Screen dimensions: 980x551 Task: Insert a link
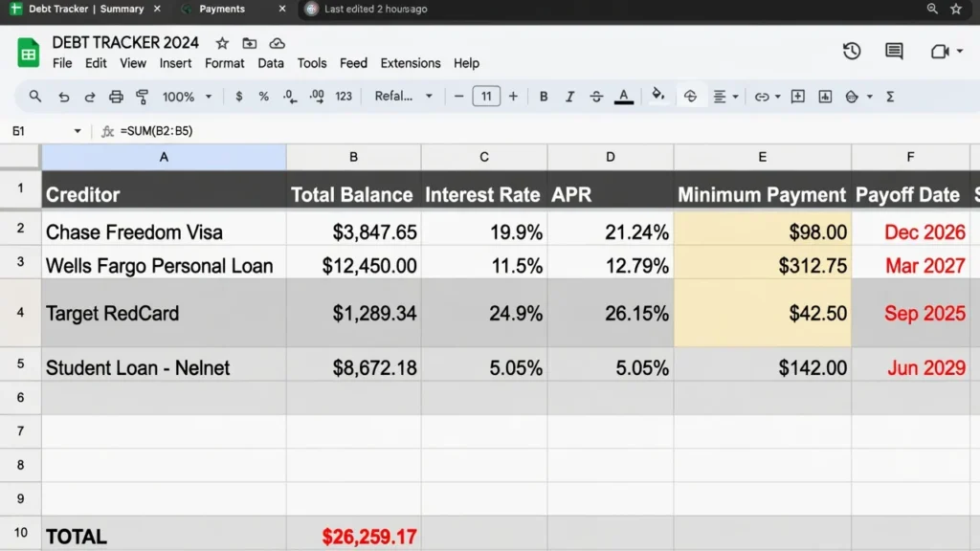pyautogui.click(x=761, y=97)
